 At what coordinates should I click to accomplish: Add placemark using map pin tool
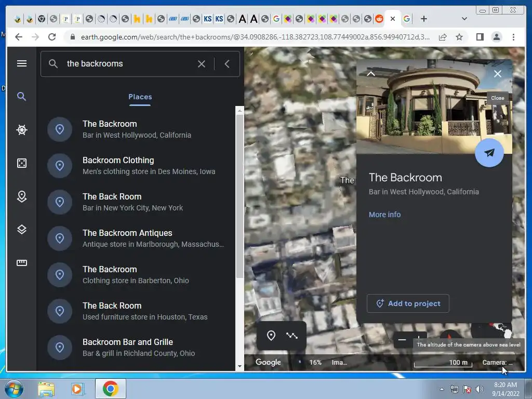[271, 336]
